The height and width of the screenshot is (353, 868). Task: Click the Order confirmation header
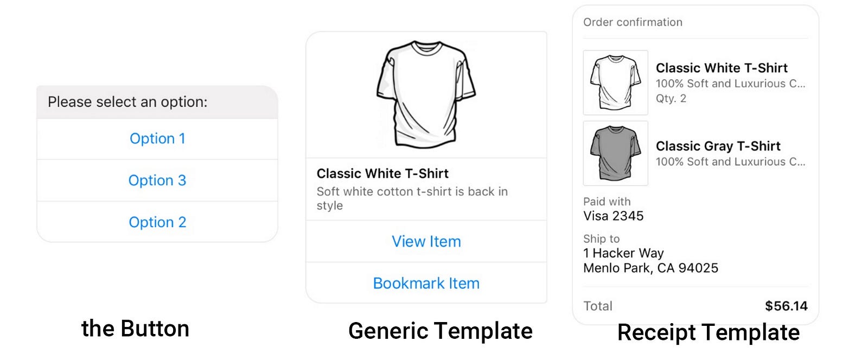[633, 22]
